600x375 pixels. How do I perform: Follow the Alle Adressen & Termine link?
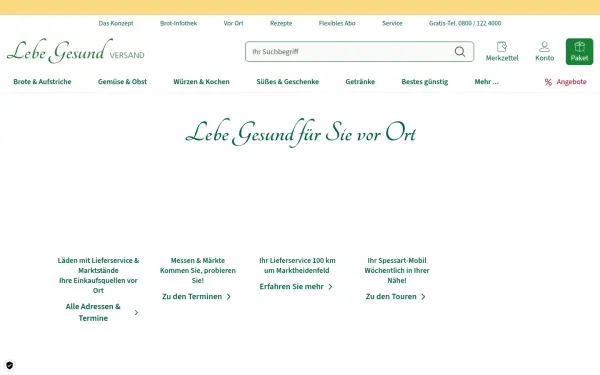[93, 312]
